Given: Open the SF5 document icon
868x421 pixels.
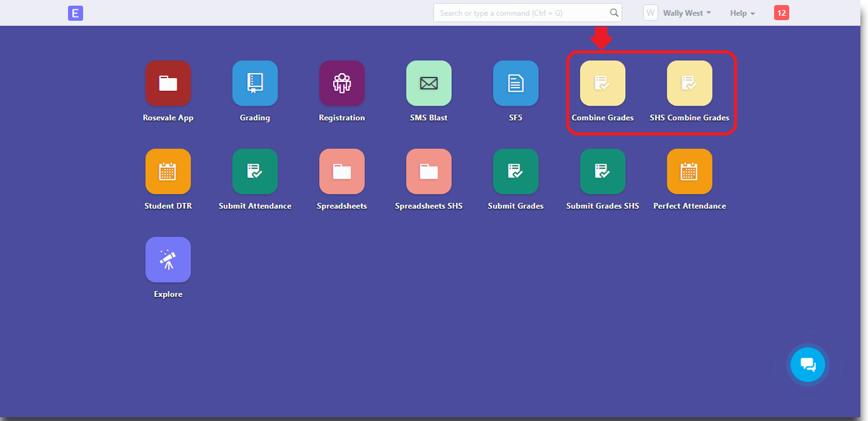Looking at the screenshot, I should (516, 83).
